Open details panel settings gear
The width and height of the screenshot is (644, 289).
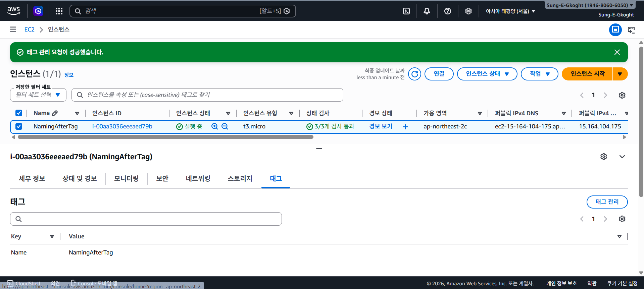coord(604,157)
